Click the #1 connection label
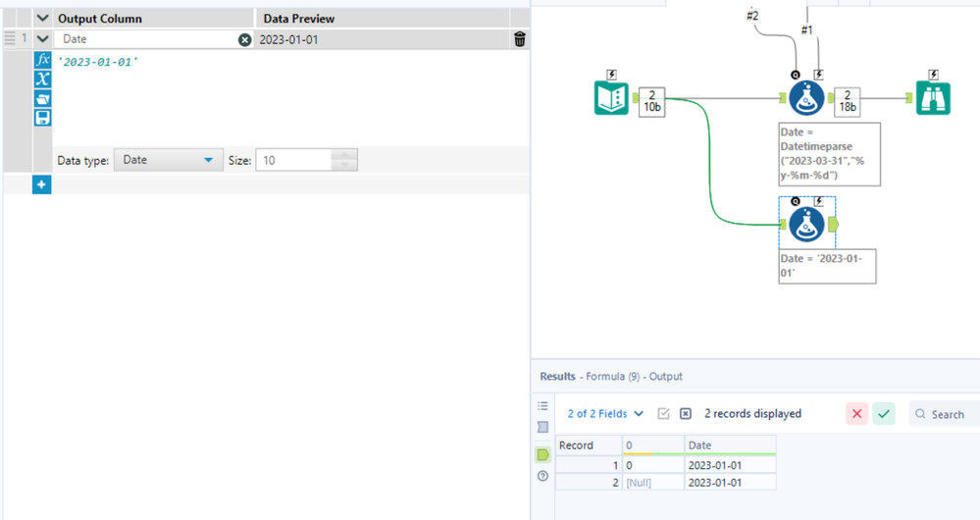 tap(807, 29)
